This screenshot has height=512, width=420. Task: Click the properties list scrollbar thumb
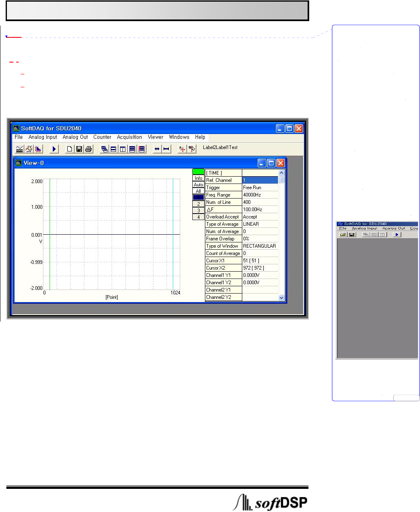(282, 180)
